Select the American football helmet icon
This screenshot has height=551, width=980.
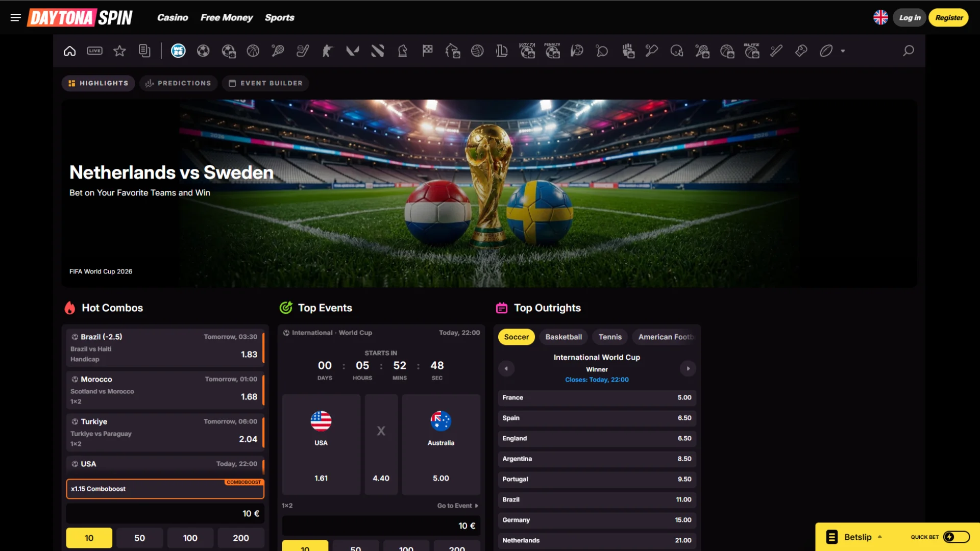677,51
